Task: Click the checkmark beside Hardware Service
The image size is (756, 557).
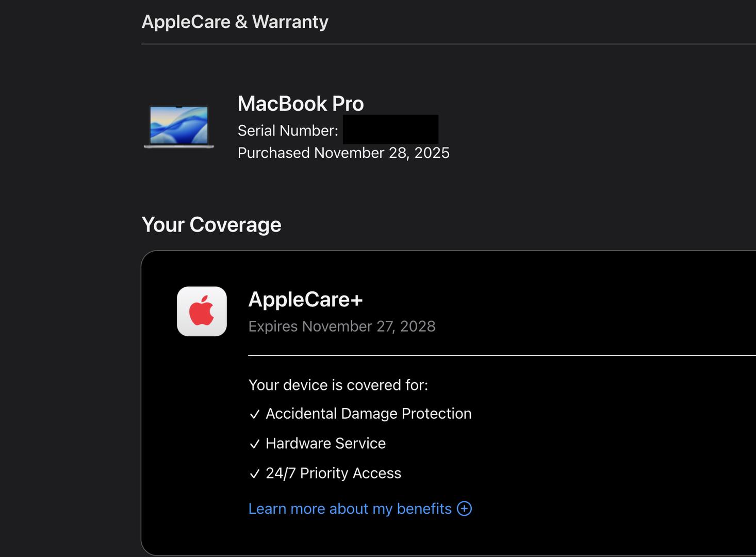Action: pos(254,444)
